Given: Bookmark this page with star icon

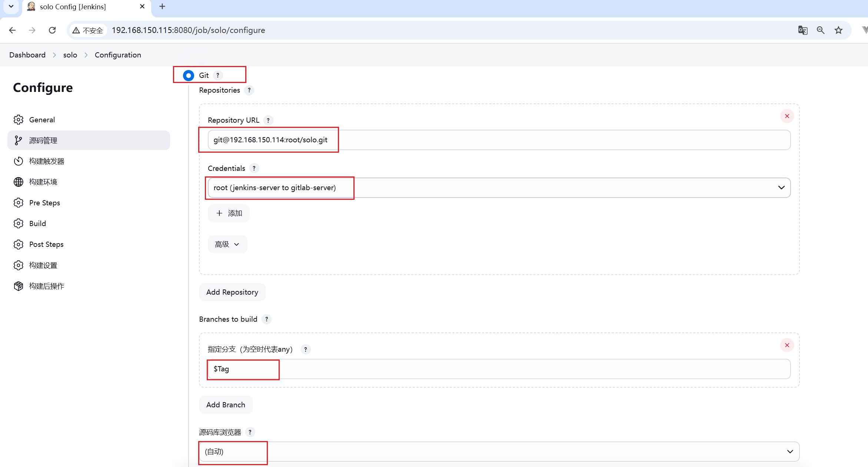Looking at the screenshot, I should tap(839, 30).
